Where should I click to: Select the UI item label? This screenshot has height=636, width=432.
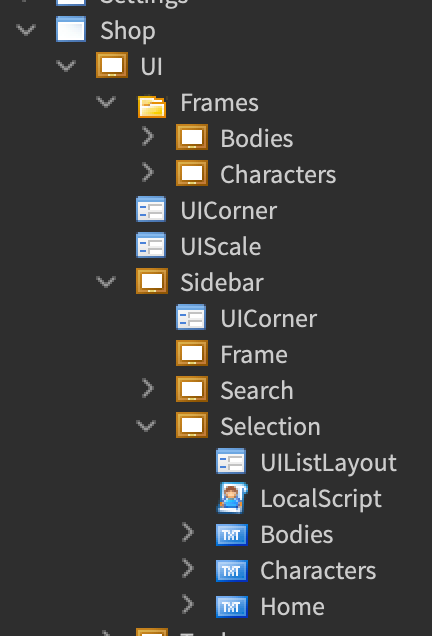151,67
